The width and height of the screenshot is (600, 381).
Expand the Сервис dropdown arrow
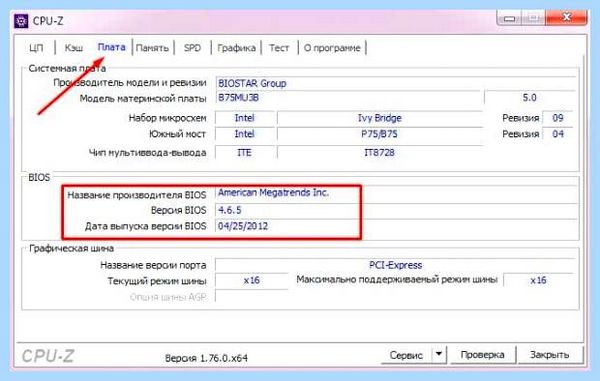click(x=439, y=355)
